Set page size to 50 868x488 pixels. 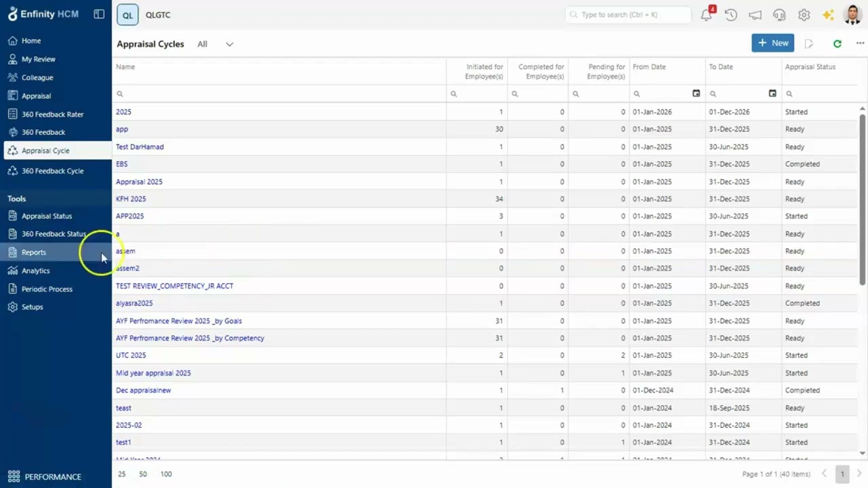[143, 474]
